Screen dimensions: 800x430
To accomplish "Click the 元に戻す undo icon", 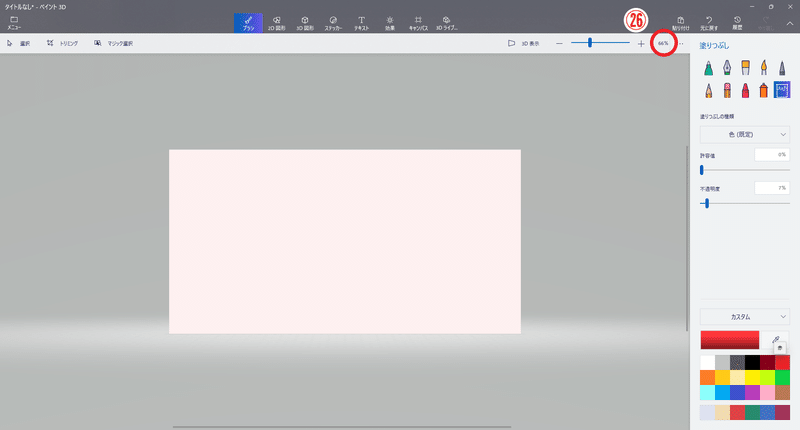I will tap(709, 23).
